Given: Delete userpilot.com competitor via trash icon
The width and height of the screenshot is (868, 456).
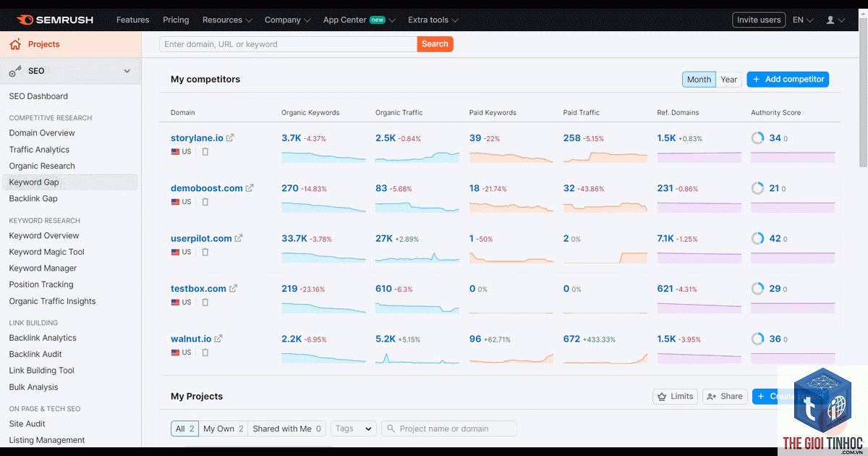Looking at the screenshot, I should coord(205,252).
